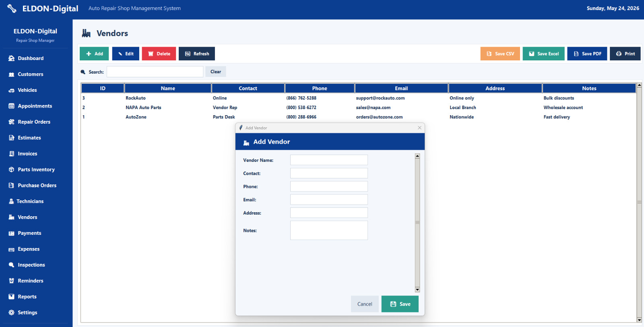
Task: Click the Vendors page heading icon
Action: 86,33
